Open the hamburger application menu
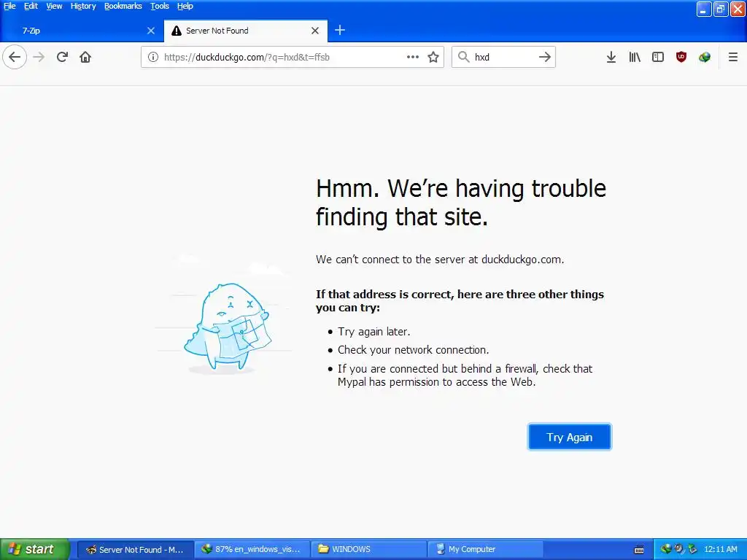 tap(733, 57)
